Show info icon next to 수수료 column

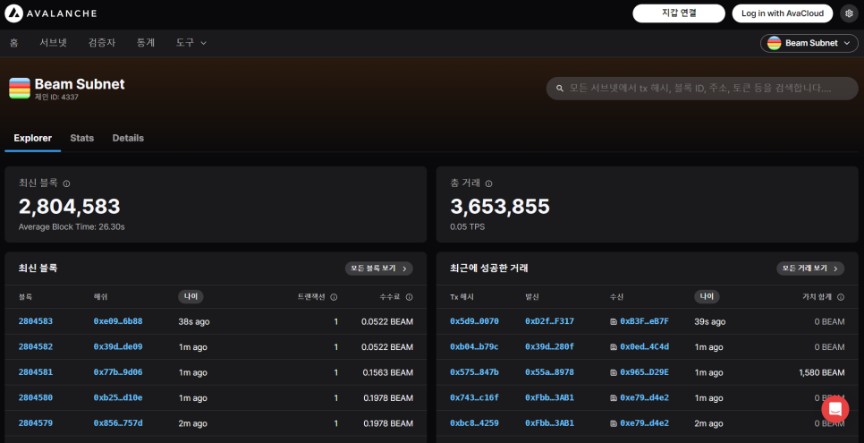409,297
